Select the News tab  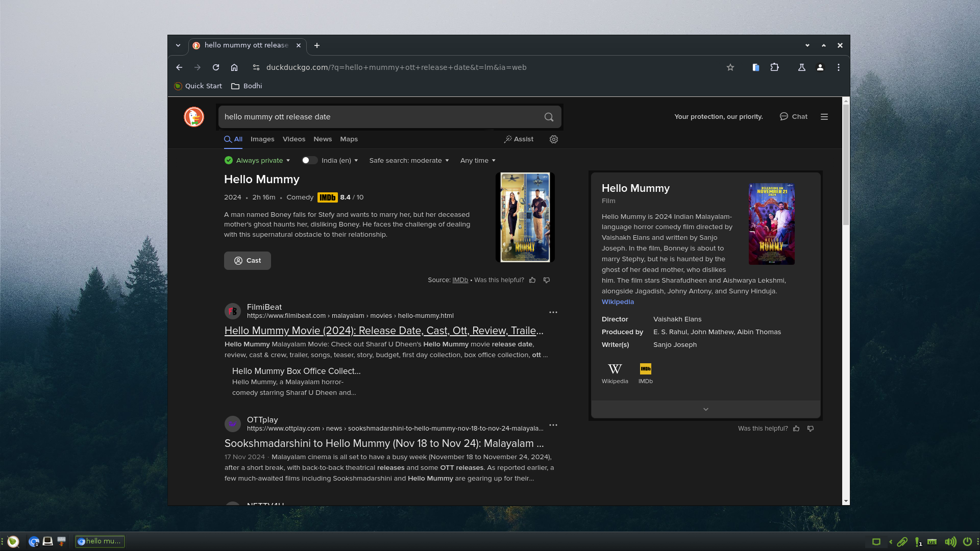(x=323, y=139)
